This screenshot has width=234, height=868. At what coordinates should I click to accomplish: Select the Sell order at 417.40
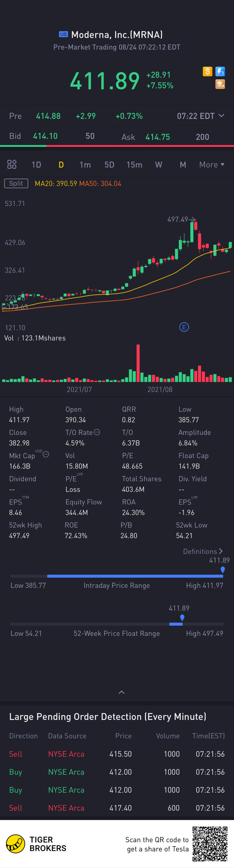(x=117, y=808)
